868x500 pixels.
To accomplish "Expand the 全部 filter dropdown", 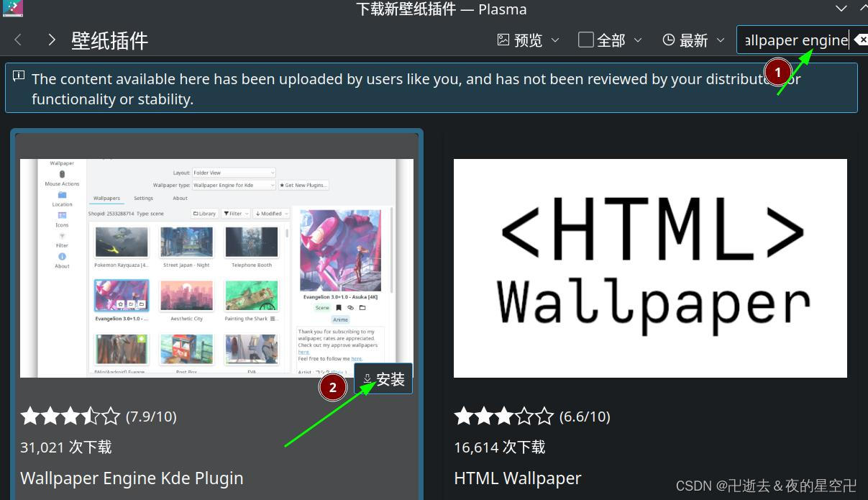I will [611, 40].
